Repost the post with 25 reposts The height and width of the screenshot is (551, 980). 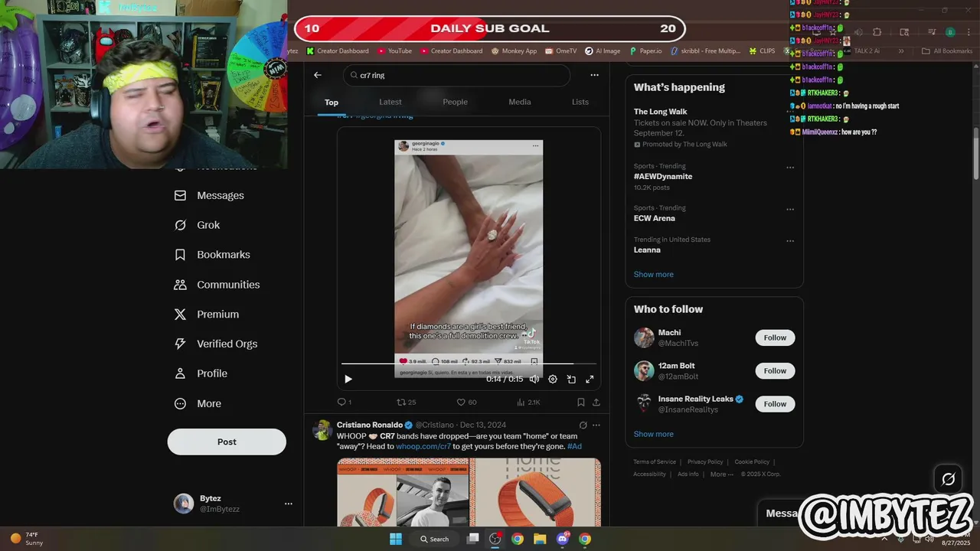tap(406, 402)
